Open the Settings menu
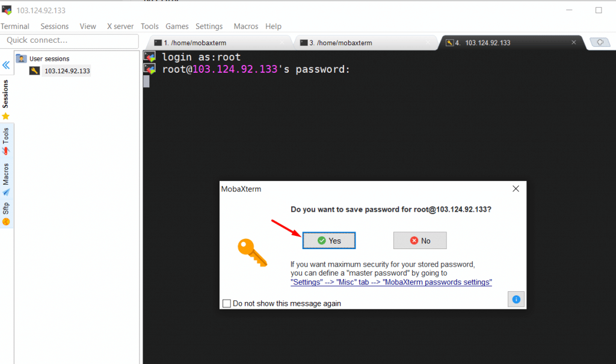Image resolution: width=616 pixels, height=364 pixels. coord(209,26)
